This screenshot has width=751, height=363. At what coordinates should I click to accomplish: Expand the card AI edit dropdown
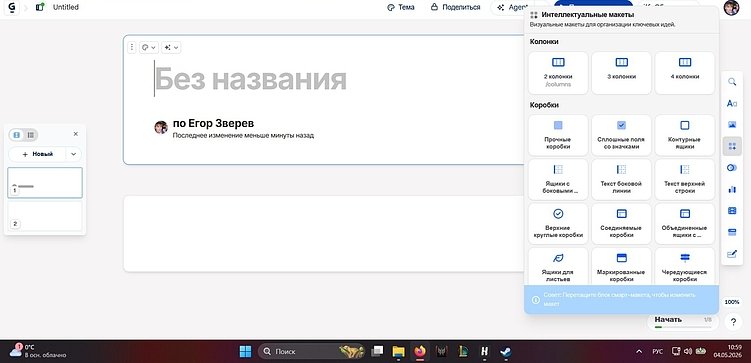click(171, 47)
